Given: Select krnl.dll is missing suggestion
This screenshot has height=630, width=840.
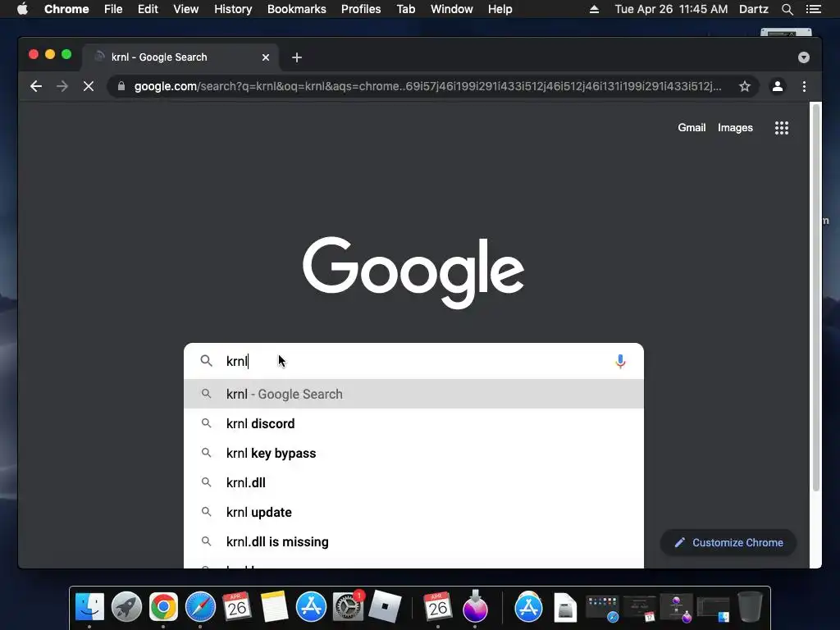Looking at the screenshot, I should (413, 541).
